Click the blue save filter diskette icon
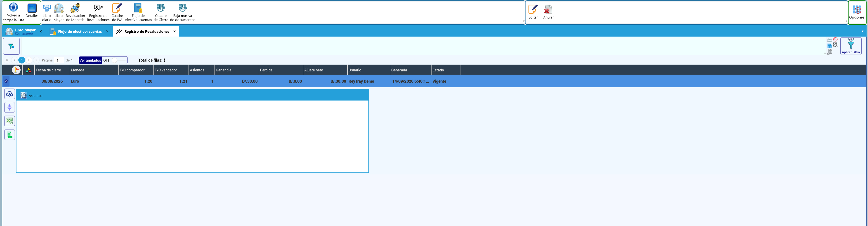868x226 pixels. 830,46
